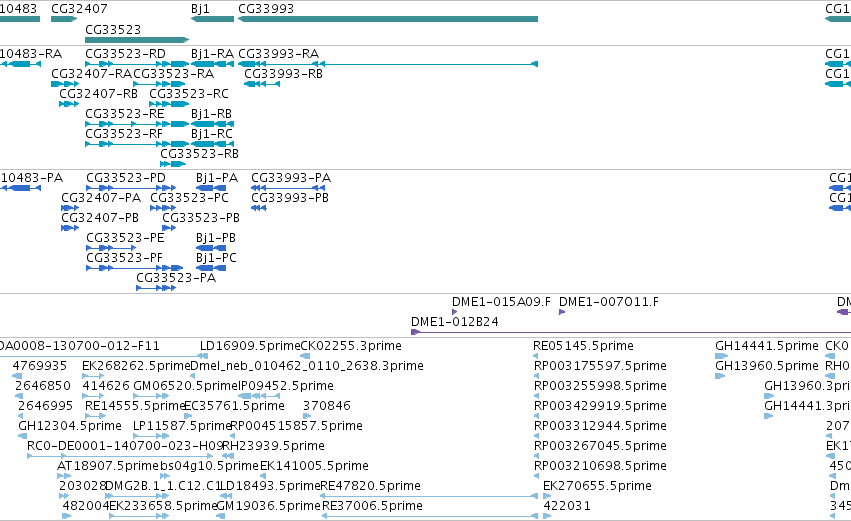The height and width of the screenshot is (521, 851).
Task: Click the CG33523-PF protein label
Action: click(124, 258)
